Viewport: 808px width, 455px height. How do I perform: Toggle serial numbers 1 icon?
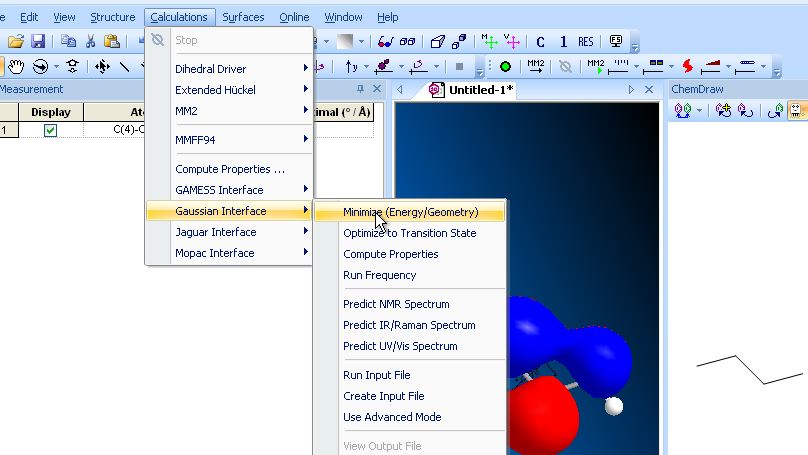pyautogui.click(x=563, y=42)
